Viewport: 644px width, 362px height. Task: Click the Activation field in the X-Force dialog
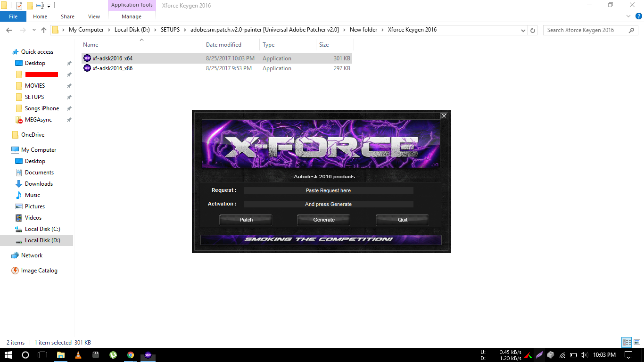[x=328, y=204]
